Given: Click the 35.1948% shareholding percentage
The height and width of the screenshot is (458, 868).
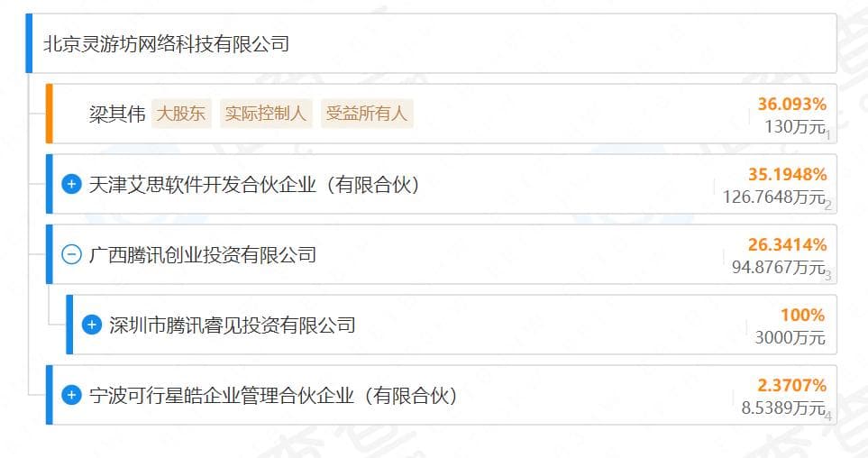Looking at the screenshot, I should [x=787, y=174].
